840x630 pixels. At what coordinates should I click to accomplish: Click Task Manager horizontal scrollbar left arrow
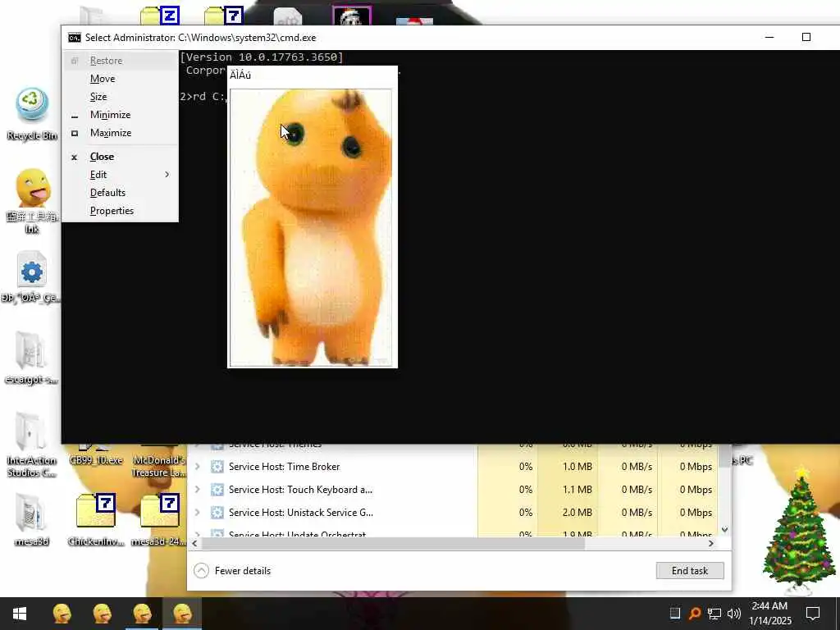click(x=194, y=543)
